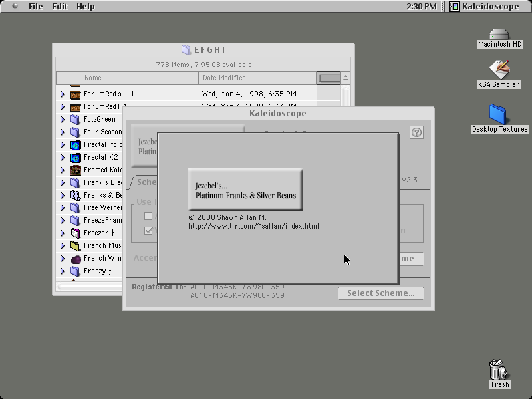Toggle the checked checkbox in Kaleidoscope window
Screen dimensions: 532x399
pos(148,231)
